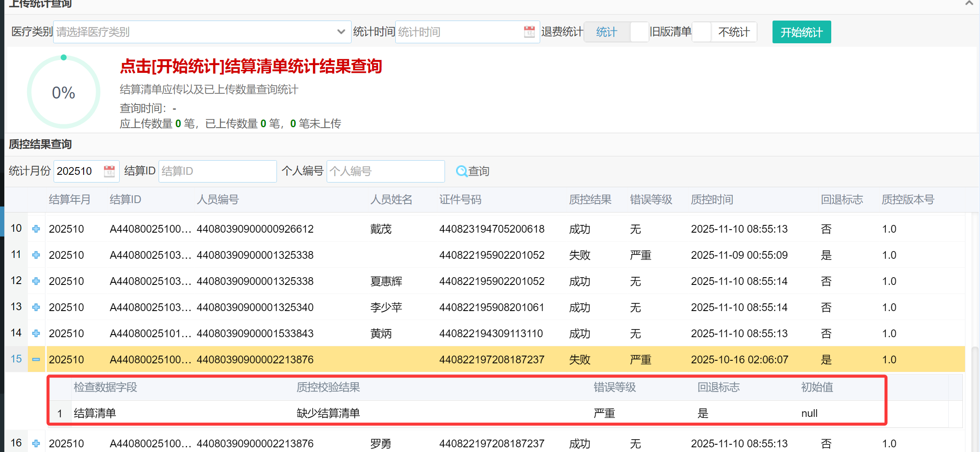The width and height of the screenshot is (980, 452).
Task: Expand row 10 details with plus icon
Action: tap(36, 229)
